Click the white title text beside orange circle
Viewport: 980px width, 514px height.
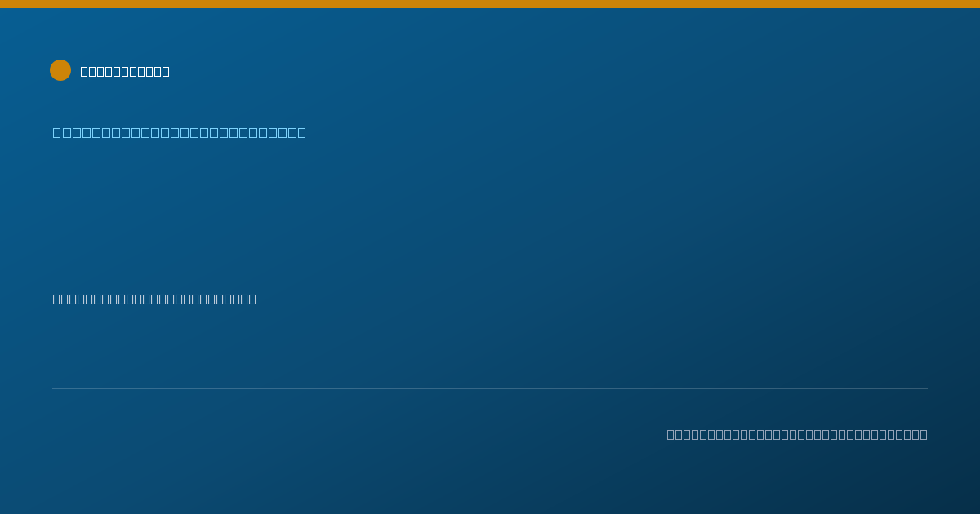(125, 71)
